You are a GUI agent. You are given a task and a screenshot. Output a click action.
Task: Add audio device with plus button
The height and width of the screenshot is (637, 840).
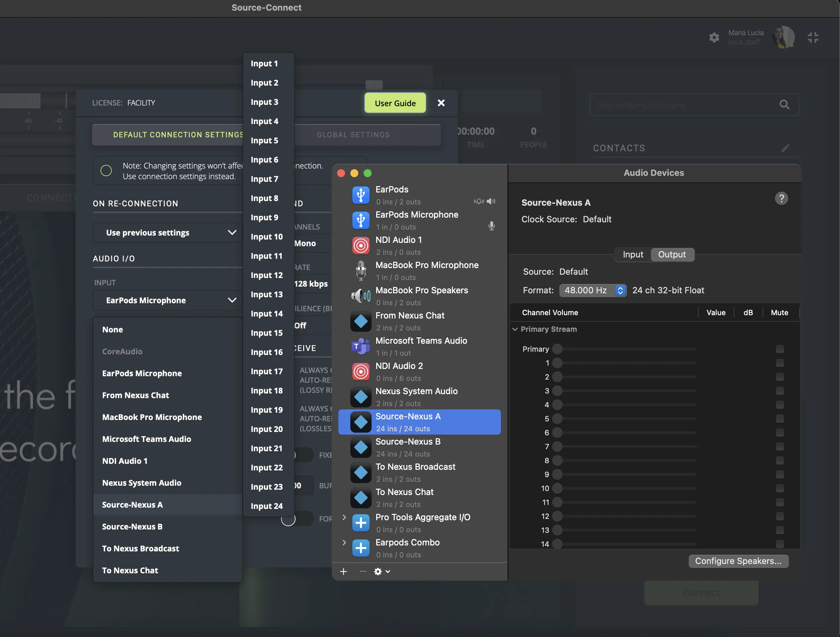[343, 571]
